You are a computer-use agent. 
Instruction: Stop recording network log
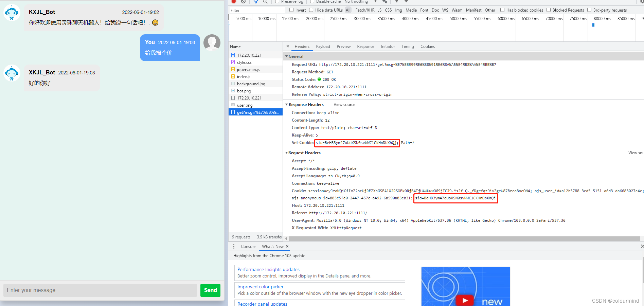(234, 1)
